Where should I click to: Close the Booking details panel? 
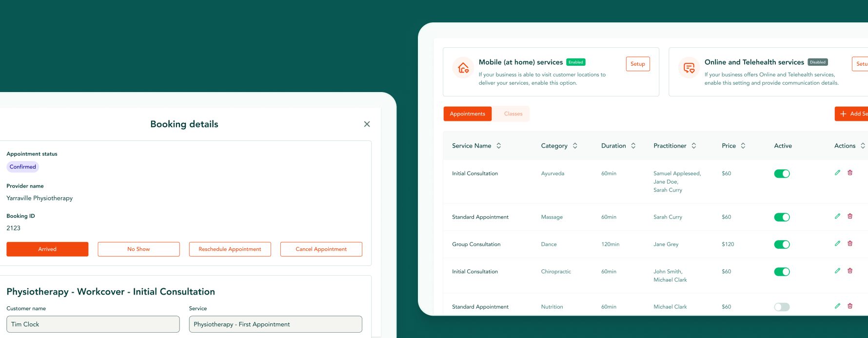coord(367,124)
